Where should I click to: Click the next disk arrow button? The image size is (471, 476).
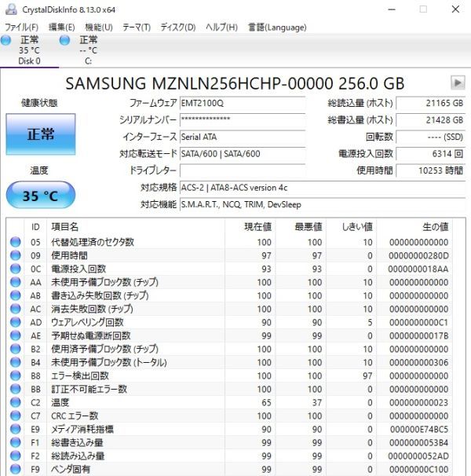(x=458, y=82)
